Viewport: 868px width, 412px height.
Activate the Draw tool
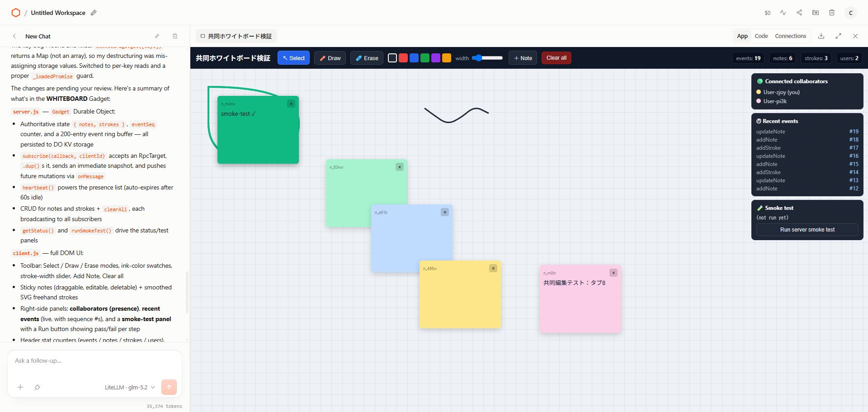coord(330,58)
